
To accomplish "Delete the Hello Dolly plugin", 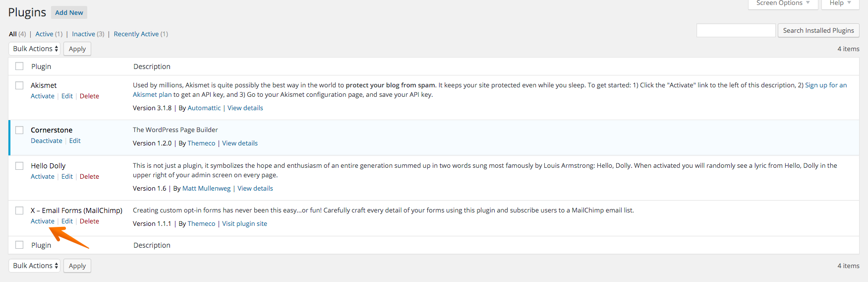I will [x=89, y=176].
